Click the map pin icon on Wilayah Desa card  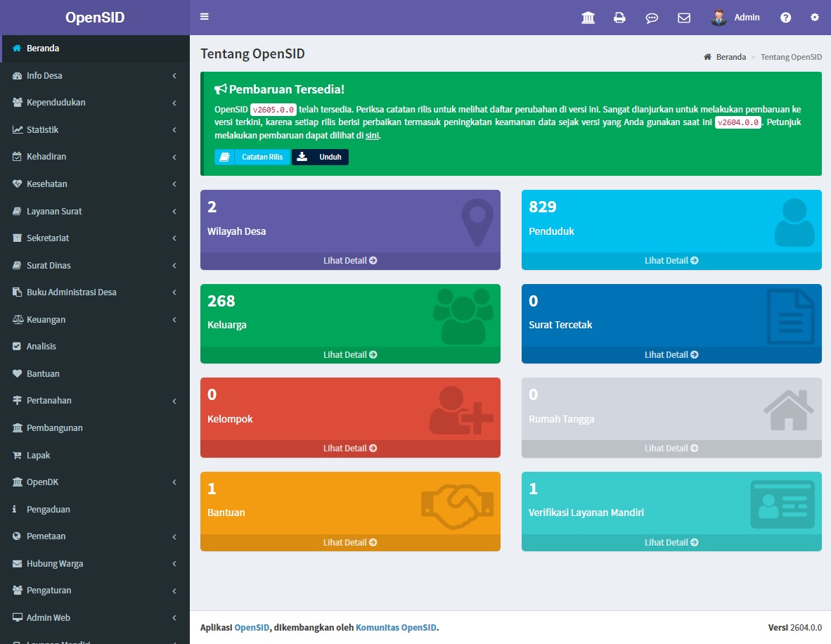(477, 222)
